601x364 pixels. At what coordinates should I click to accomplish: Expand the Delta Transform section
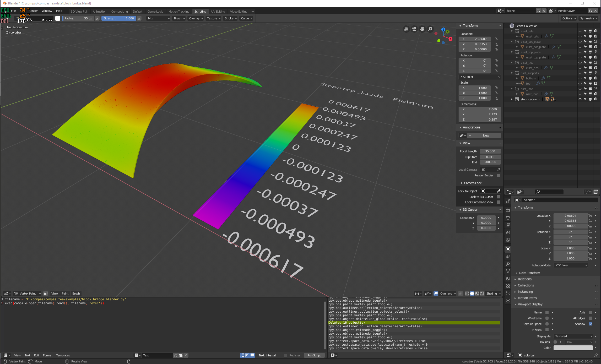click(529, 273)
